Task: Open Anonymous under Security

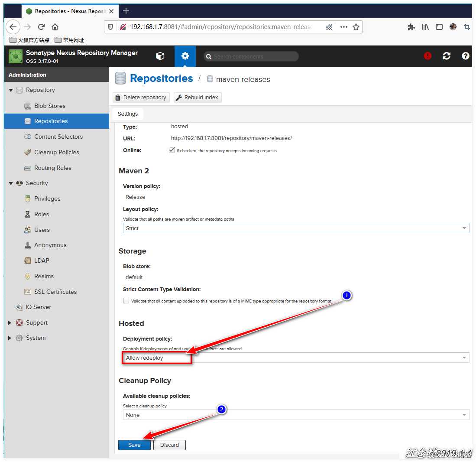Action: point(50,245)
